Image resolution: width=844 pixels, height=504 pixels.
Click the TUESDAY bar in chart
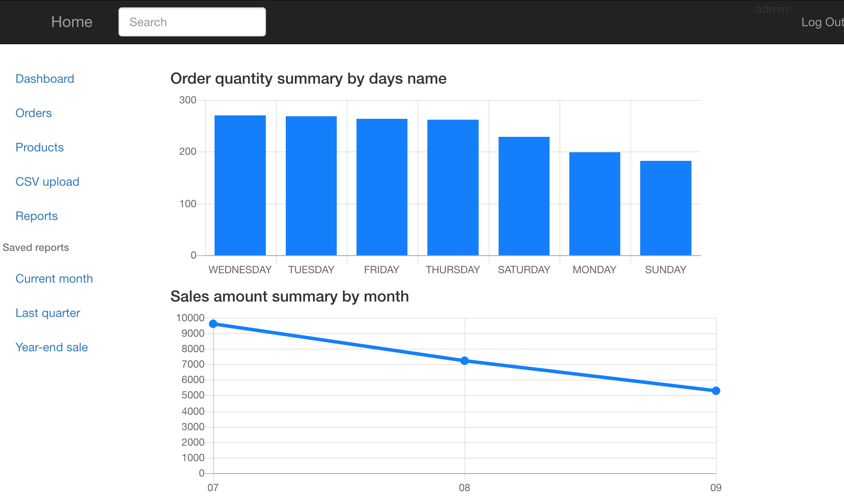(311, 186)
